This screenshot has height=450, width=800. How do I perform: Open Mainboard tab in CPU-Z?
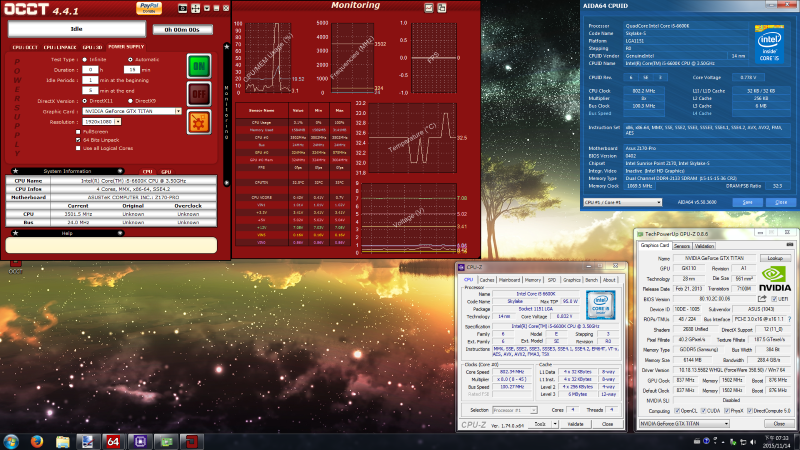[x=509, y=280]
